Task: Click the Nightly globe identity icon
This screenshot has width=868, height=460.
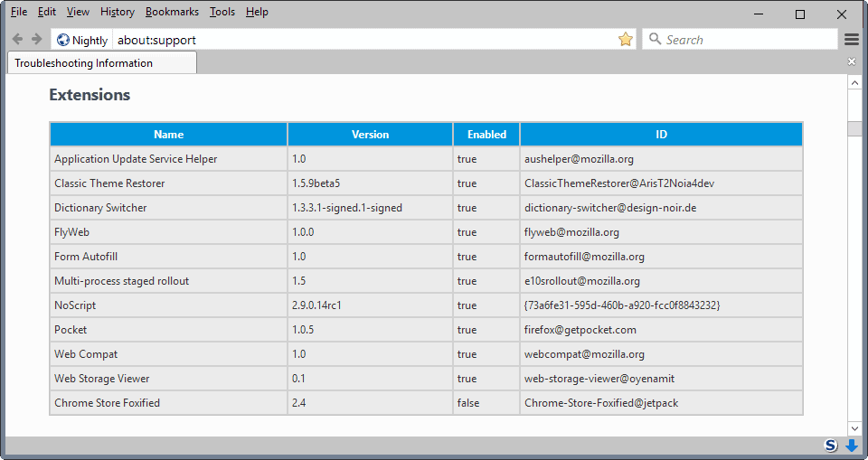Action: click(63, 40)
